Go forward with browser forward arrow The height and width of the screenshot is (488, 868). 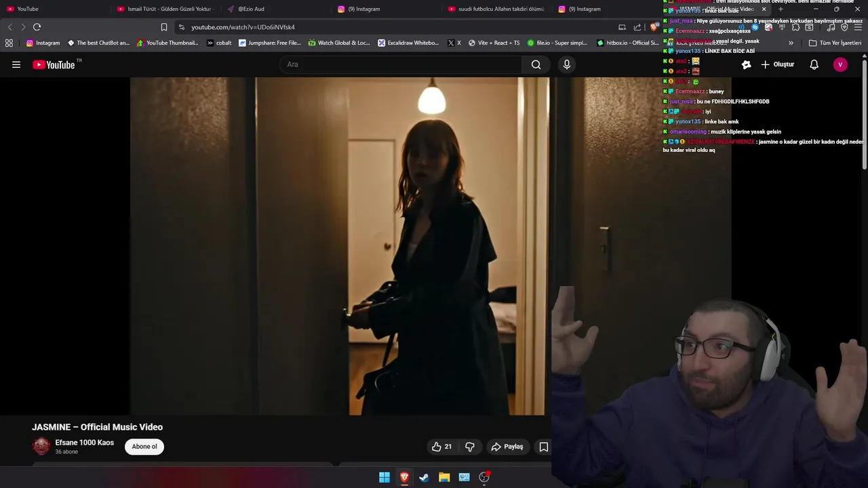click(x=23, y=27)
